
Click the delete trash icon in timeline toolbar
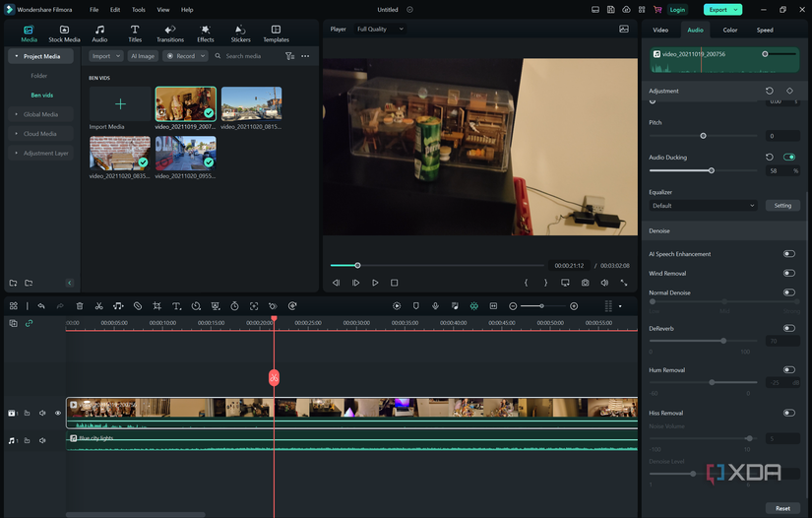tap(80, 306)
